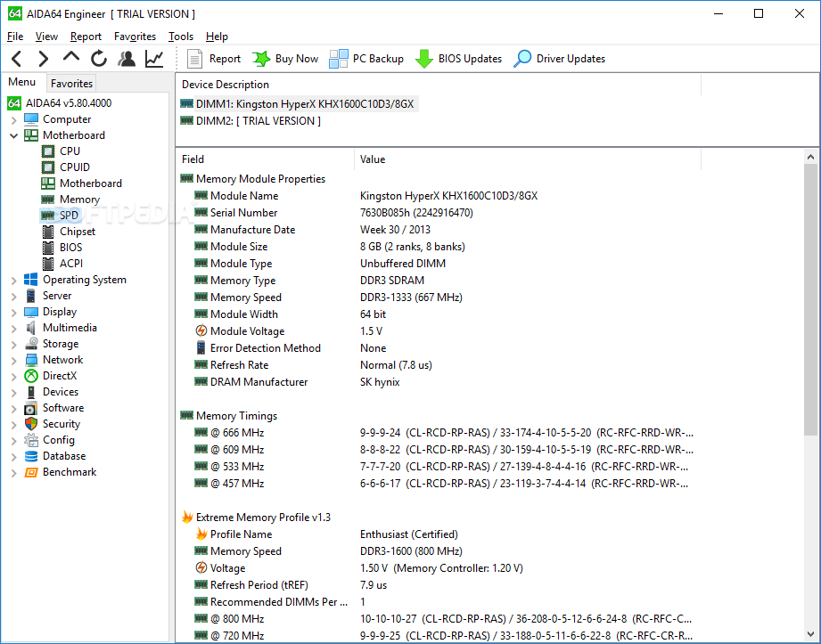This screenshot has height=644, width=821.
Task: Click the green Buy Now star icon
Action: click(x=261, y=59)
